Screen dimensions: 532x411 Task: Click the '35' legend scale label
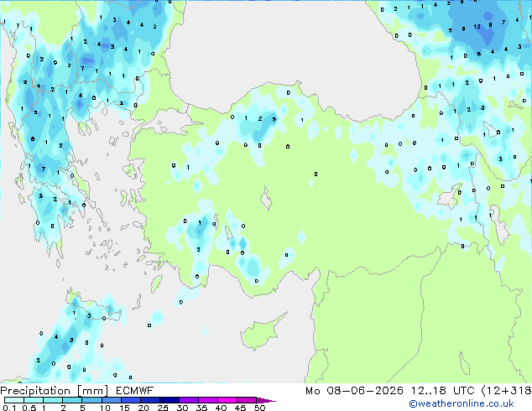pyautogui.click(x=201, y=408)
